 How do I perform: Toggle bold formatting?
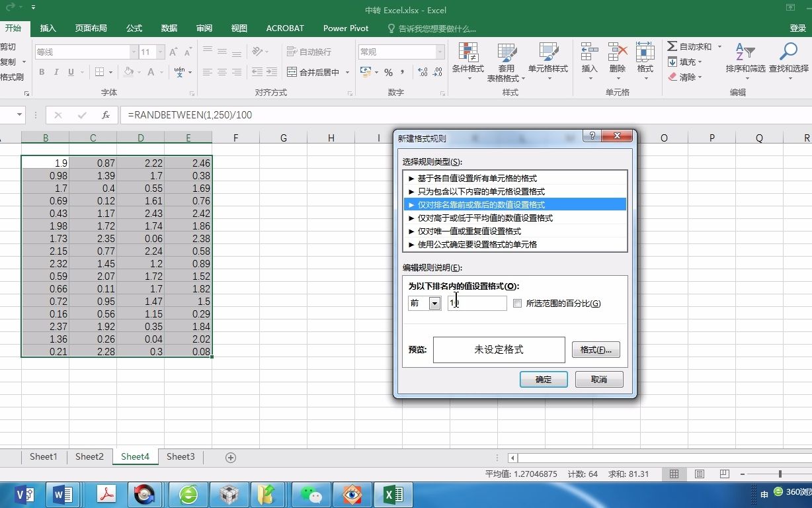coord(41,71)
